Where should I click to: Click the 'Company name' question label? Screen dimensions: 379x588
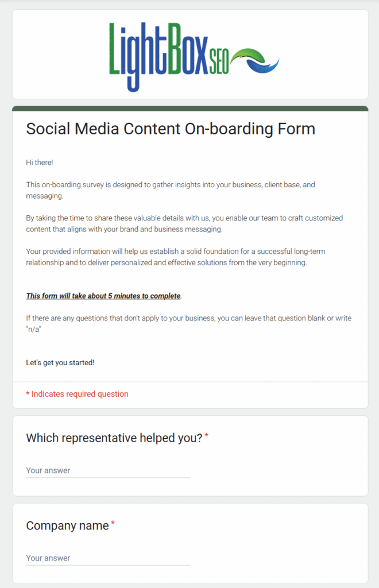tap(68, 526)
